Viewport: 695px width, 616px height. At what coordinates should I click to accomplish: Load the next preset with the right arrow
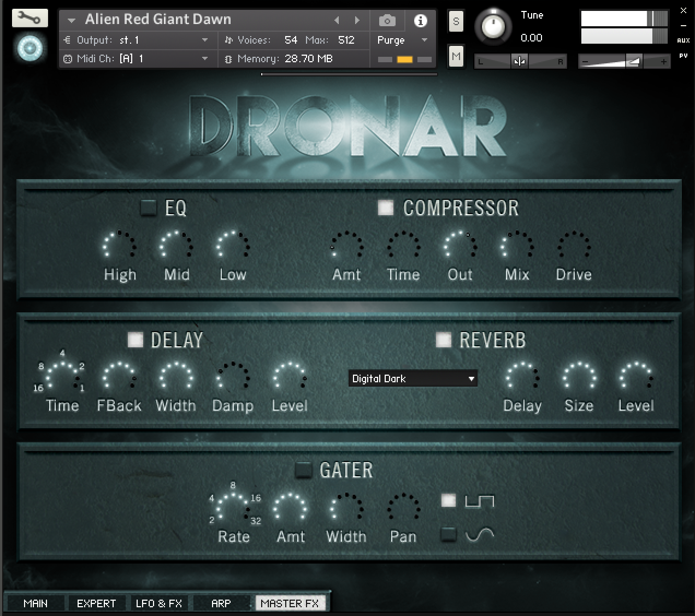358,20
